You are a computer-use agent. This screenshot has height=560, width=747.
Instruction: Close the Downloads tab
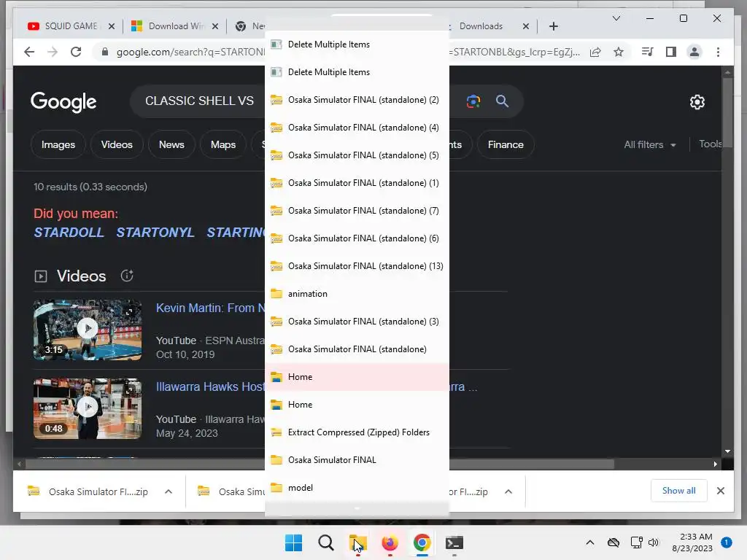(526, 26)
